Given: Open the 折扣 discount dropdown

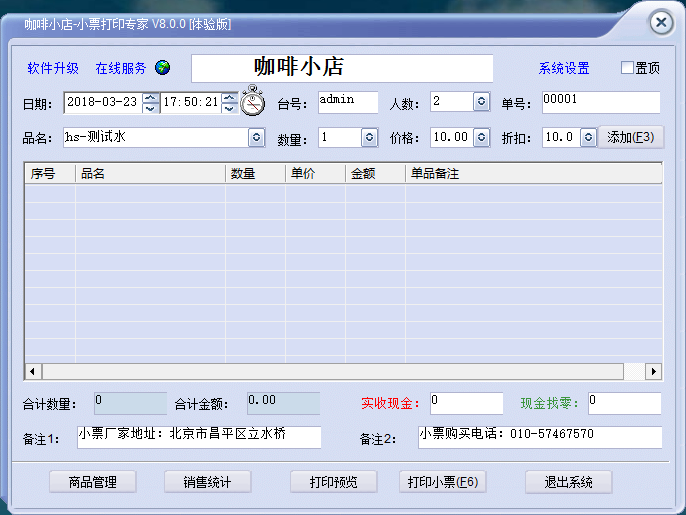Looking at the screenshot, I should [x=588, y=137].
